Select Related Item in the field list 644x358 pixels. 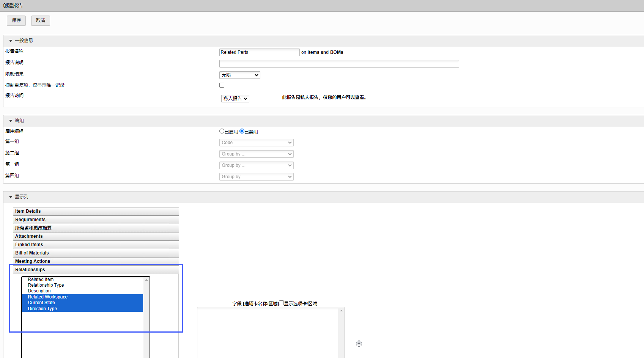[x=82, y=279]
